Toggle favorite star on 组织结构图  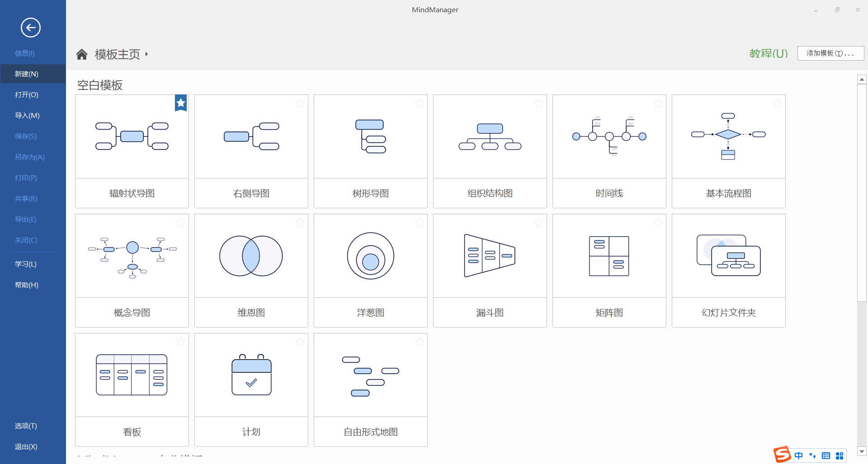pos(539,103)
